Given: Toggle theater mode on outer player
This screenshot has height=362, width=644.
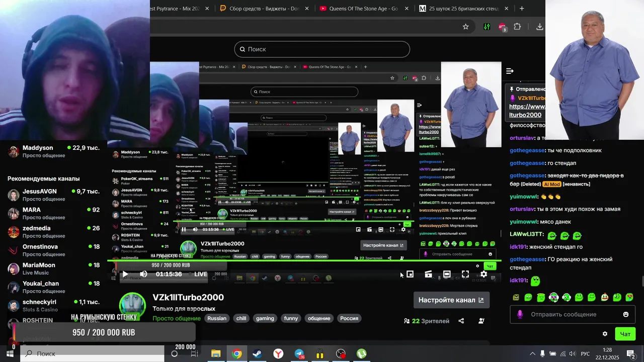Looking at the screenshot, I should point(447,274).
